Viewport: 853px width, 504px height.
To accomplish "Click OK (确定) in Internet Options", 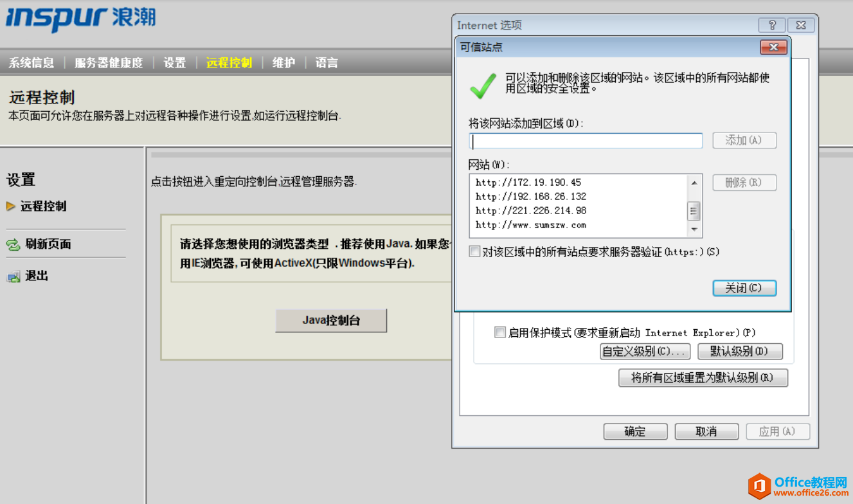I will pyautogui.click(x=635, y=431).
